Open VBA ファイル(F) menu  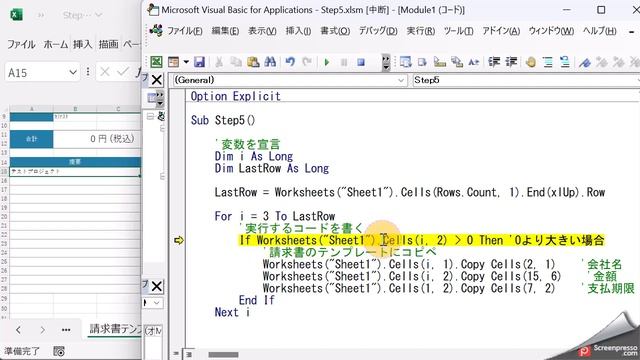click(x=184, y=31)
